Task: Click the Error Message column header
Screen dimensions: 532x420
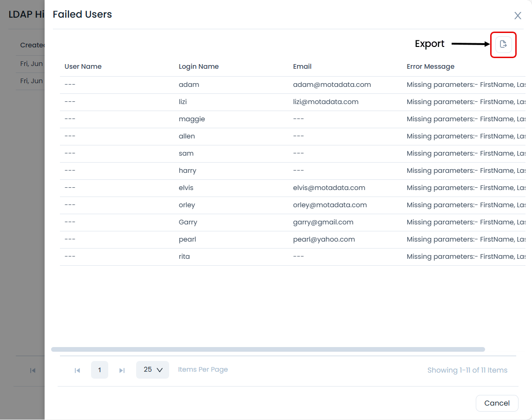Action: tap(430, 66)
